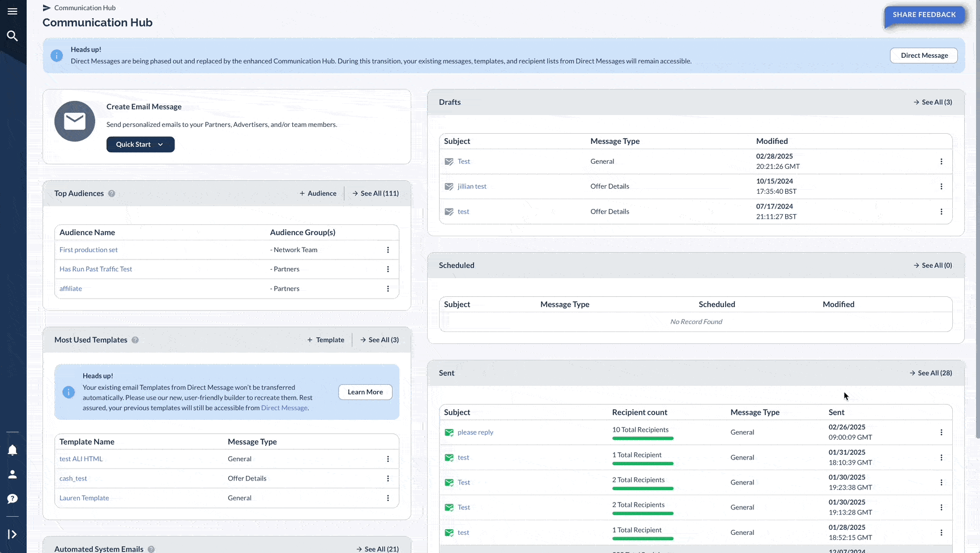Click the Learn More button

click(x=365, y=392)
